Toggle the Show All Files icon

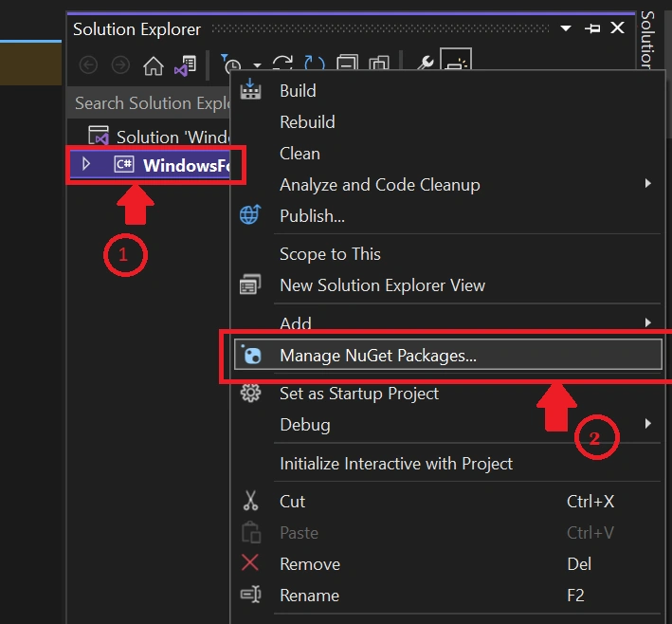pyautogui.click(x=379, y=63)
